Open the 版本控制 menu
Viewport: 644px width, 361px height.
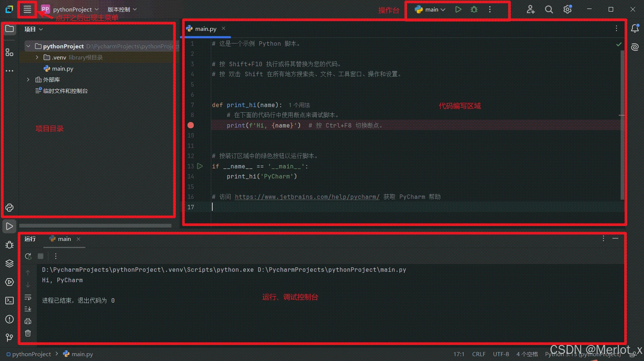(x=122, y=10)
